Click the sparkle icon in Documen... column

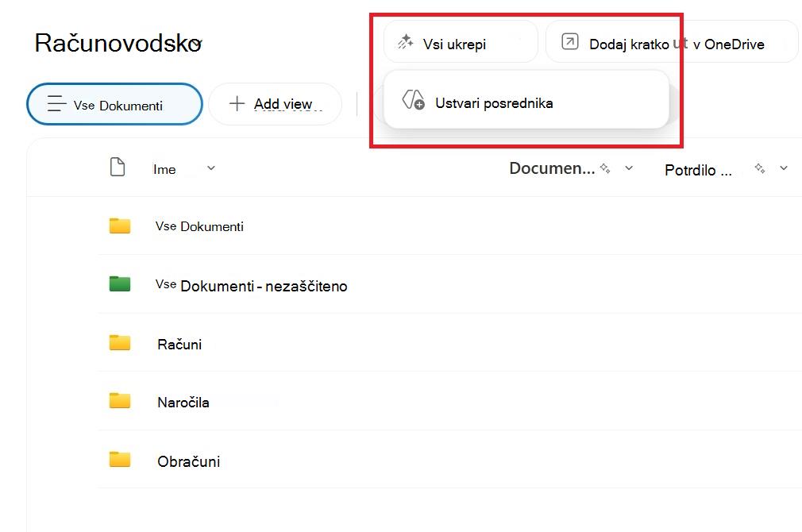point(605,168)
